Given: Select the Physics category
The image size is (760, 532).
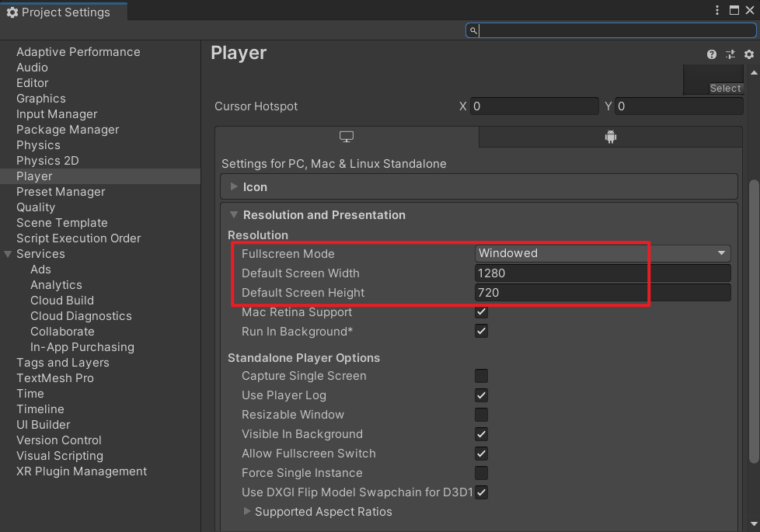Looking at the screenshot, I should coord(38,145).
